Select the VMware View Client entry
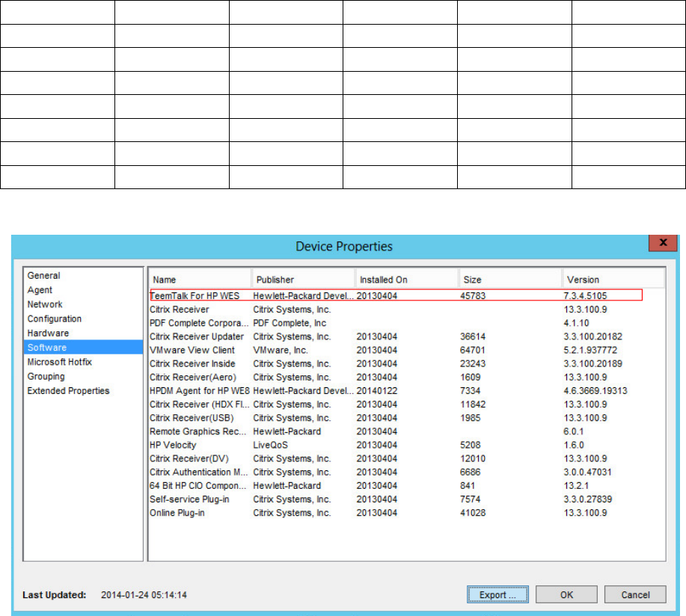The image size is (686, 616). [x=192, y=350]
